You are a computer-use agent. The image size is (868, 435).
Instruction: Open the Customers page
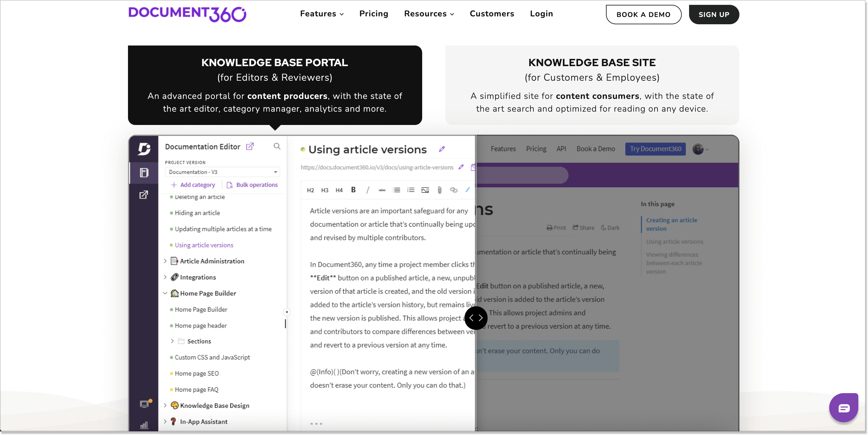pyautogui.click(x=492, y=14)
